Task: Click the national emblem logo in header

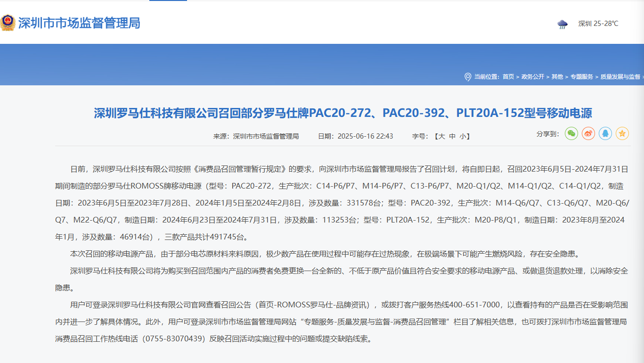Action: point(8,23)
